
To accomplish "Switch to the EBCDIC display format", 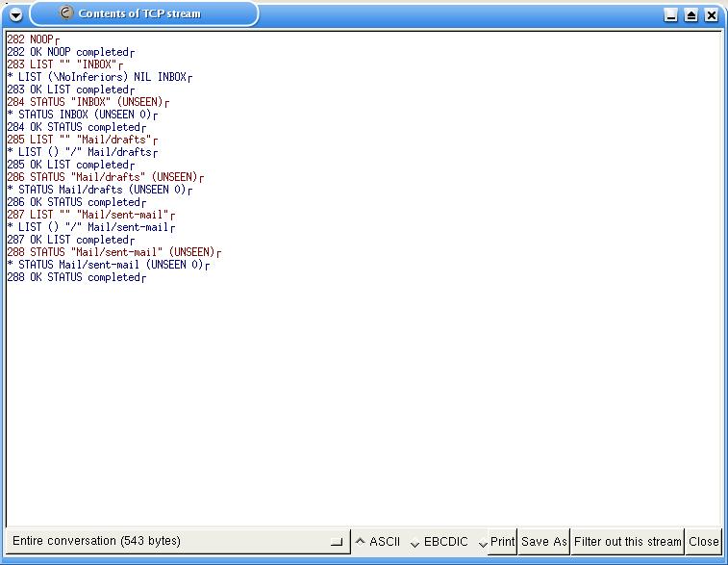I will 439,541.
